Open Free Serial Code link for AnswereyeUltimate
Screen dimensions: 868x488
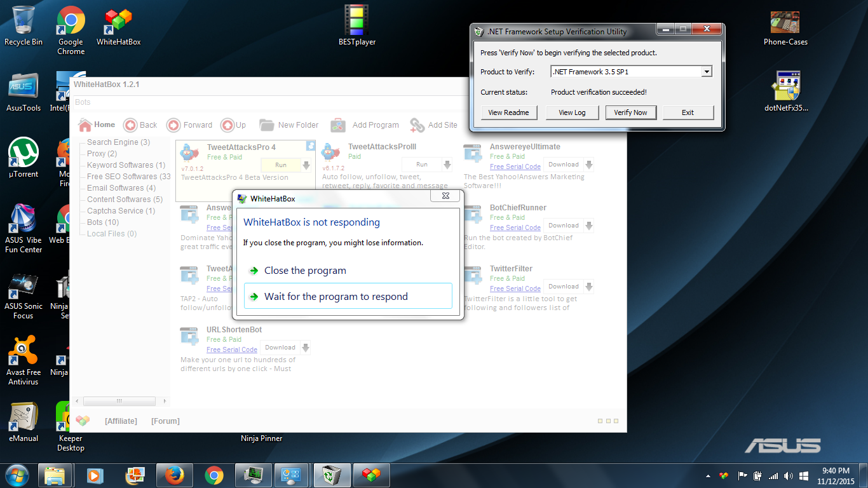pyautogui.click(x=515, y=166)
